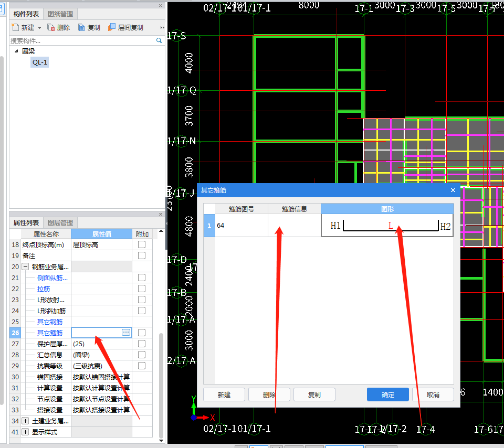The width and height of the screenshot is (504, 448).
Task: Click the 终点顶标高 value 层顶标高
Action: tap(101, 244)
